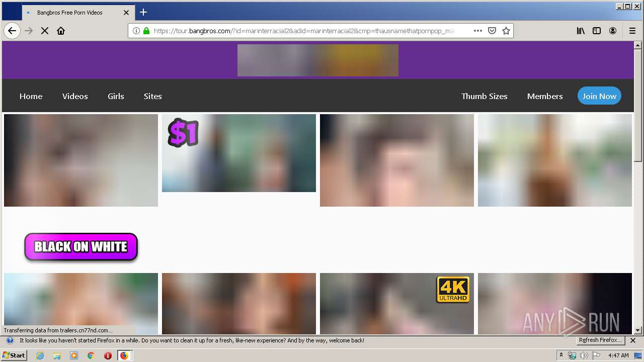Open the Firefox home page icon
The height and width of the screenshot is (362, 644).
(61, 31)
